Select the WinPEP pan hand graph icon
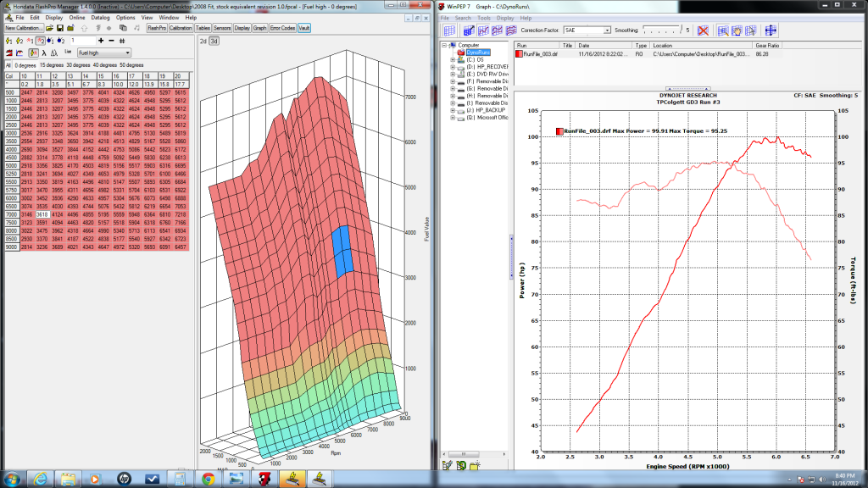Viewport: 868px width, 488px height. tap(737, 30)
